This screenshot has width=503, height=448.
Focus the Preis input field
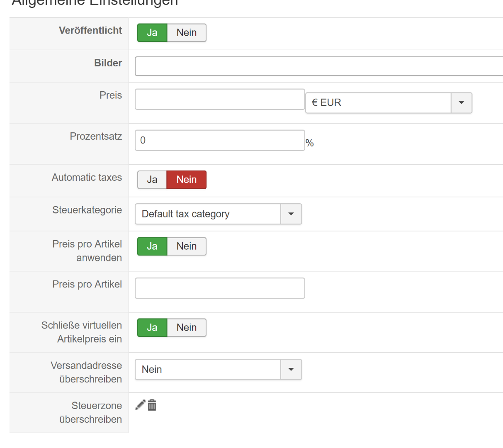(x=220, y=100)
